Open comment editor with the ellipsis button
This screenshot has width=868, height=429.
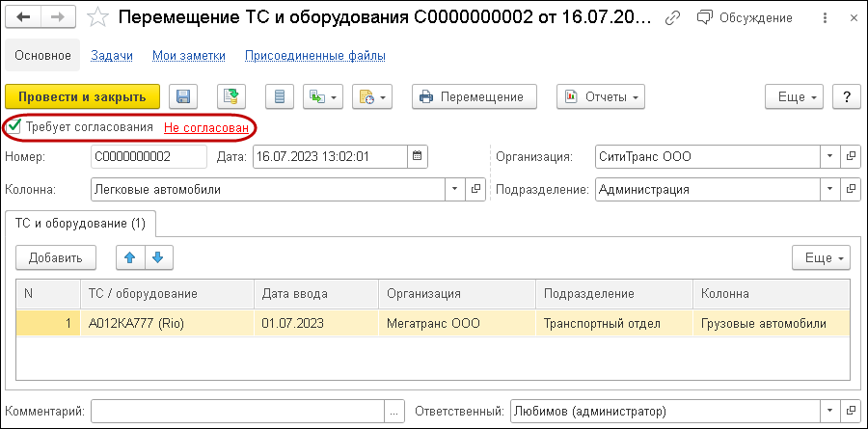pos(394,412)
